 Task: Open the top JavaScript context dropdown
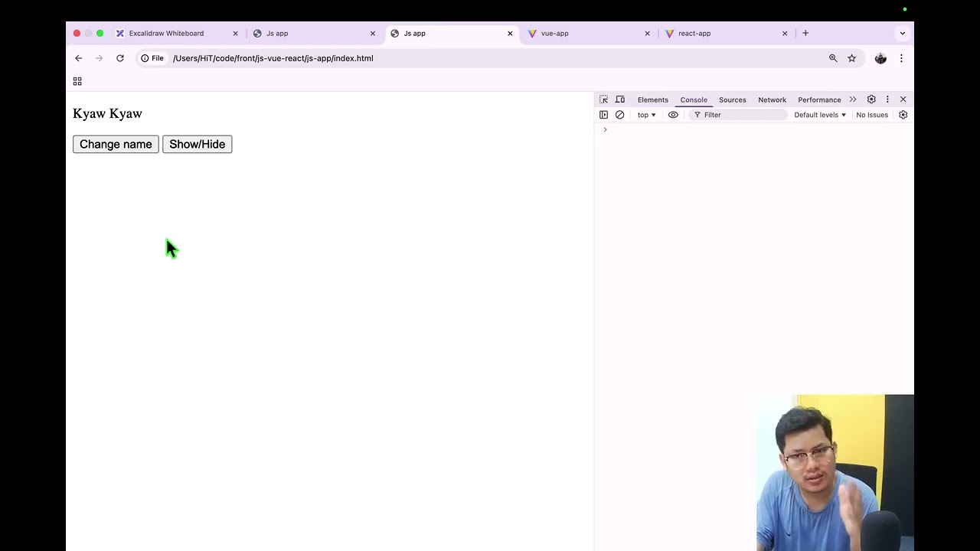click(x=646, y=115)
